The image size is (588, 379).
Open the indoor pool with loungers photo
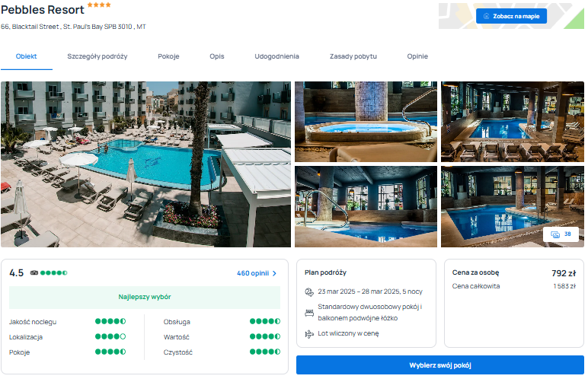pos(513,122)
